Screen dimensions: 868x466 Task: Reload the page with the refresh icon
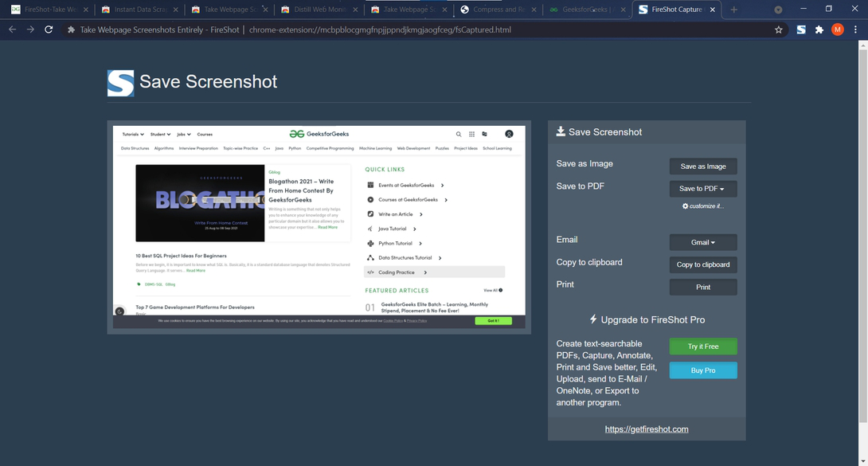coord(49,29)
